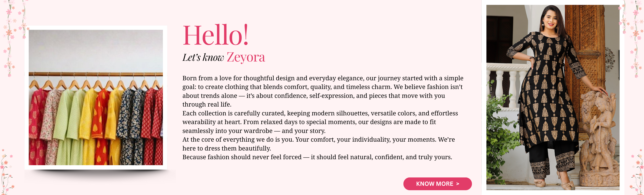Click the italic "Let's know" text
The image size is (644, 195).
pyautogui.click(x=203, y=58)
